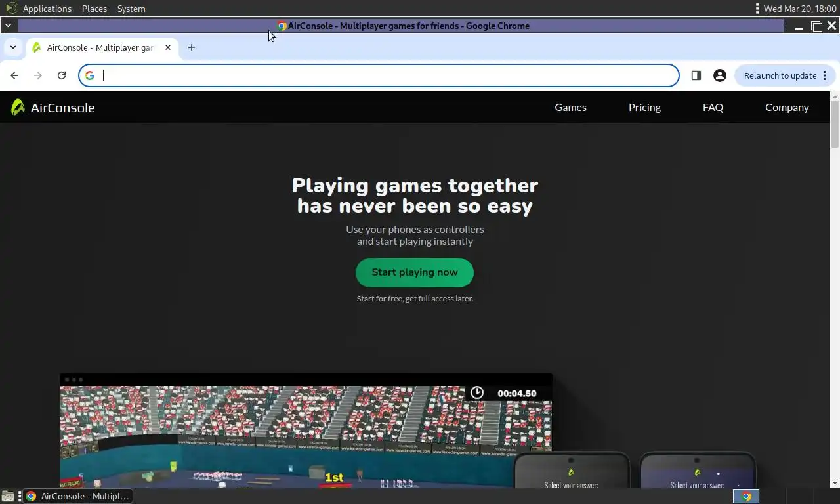Click the left phone controller preview
Screen dimensions: 840x504
click(571, 471)
